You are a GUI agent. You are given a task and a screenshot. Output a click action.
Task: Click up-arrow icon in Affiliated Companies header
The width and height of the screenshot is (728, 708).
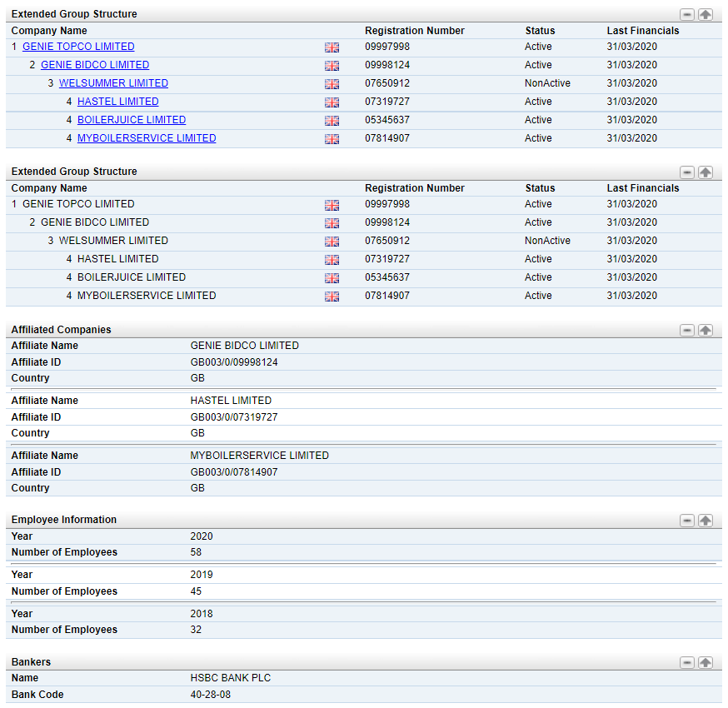[706, 330]
